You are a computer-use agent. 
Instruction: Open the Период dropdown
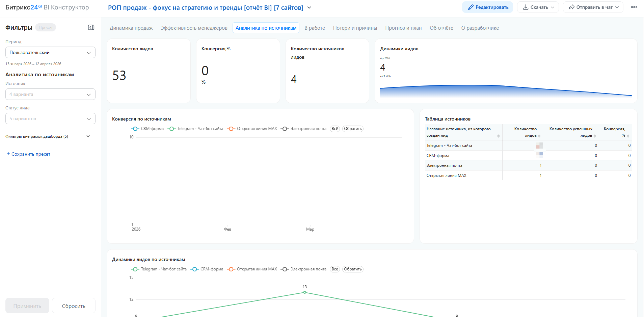coord(50,52)
